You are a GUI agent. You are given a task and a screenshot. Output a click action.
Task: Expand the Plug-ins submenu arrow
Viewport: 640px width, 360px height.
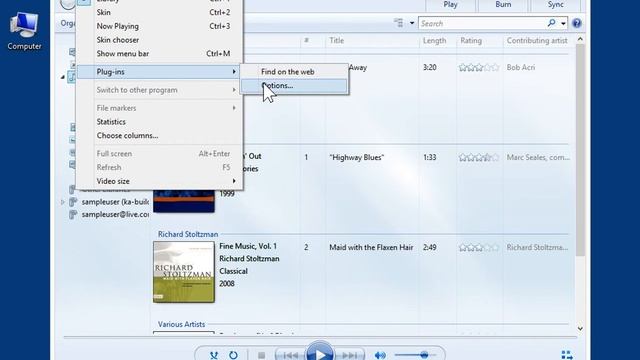(x=234, y=71)
